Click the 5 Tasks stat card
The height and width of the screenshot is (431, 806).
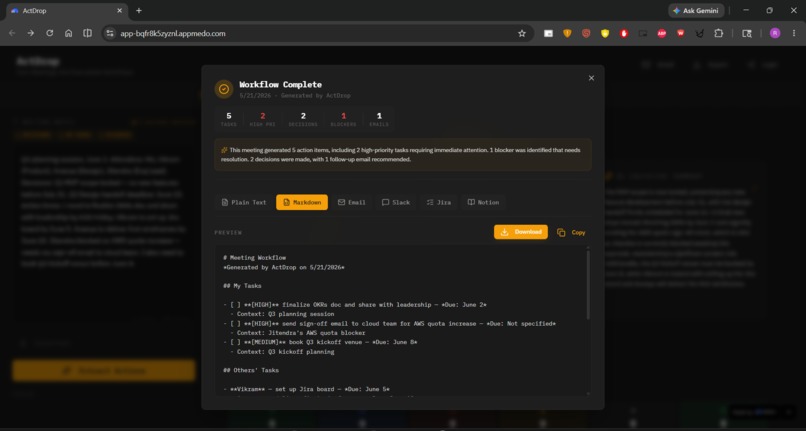click(x=229, y=119)
